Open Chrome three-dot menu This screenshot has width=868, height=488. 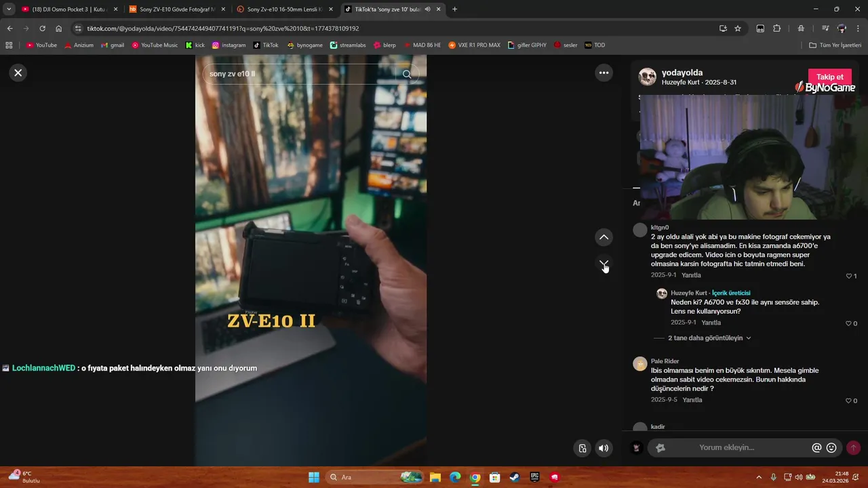click(x=859, y=28)
